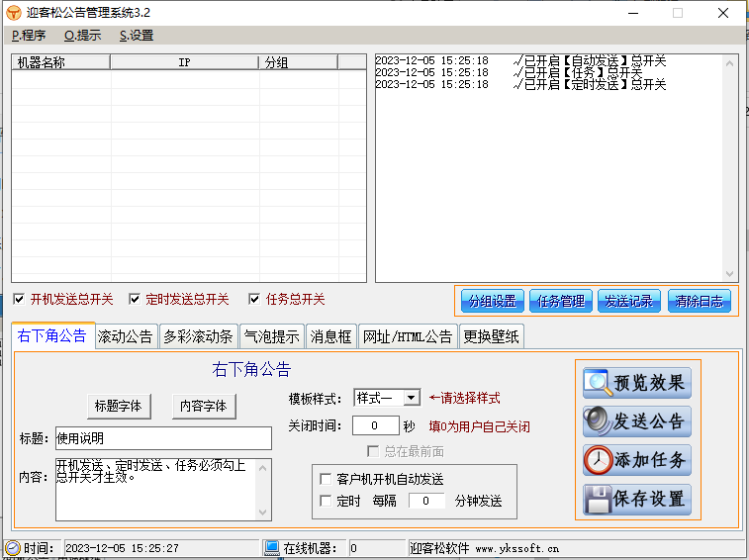The height and width of the screenshot is (560, 749).
Task: Click the 关闭时间 seconds input field
Action: (375, 425)
